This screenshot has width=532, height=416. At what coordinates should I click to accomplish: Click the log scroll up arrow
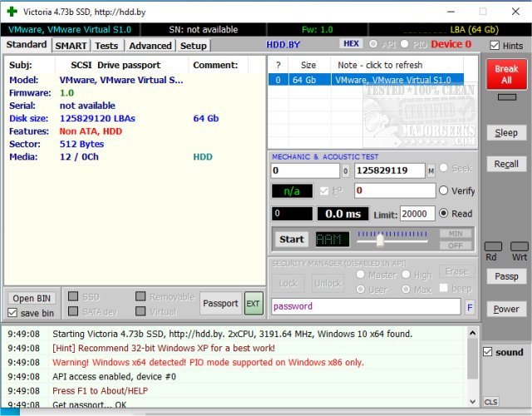(472, 333)
